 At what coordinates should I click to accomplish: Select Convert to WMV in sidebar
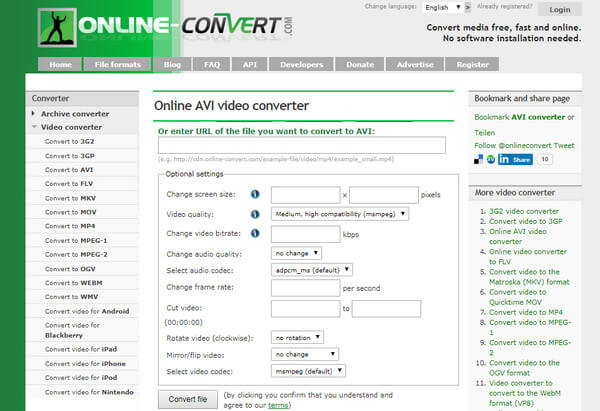pos(72,297)
